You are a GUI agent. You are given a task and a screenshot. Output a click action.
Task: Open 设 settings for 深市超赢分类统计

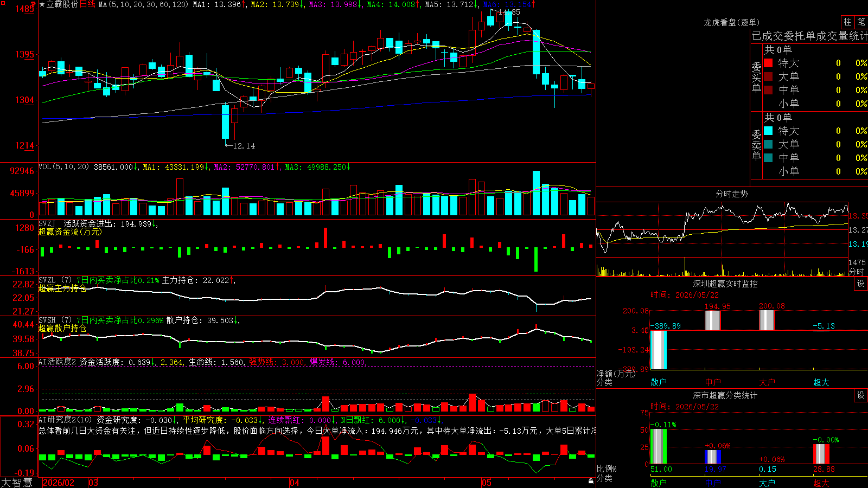(861, 395)
